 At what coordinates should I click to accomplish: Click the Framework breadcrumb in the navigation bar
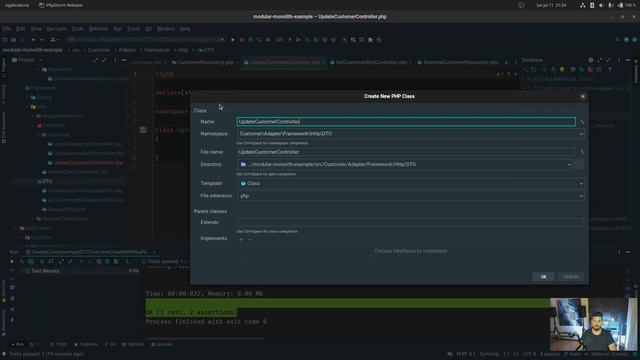point(157,50)
